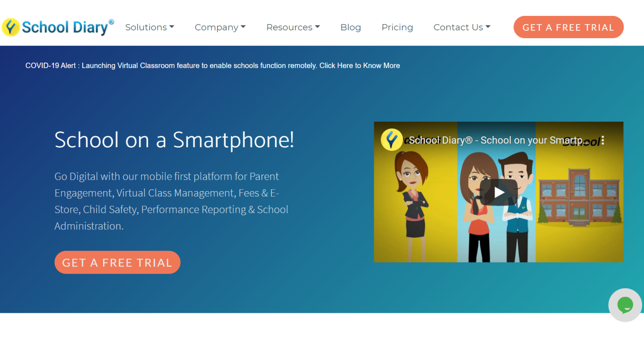Screen dimensions: 644x345
Task: Expand the Resources dropdown
Action: pyautogui.click(x=293, y=27)
